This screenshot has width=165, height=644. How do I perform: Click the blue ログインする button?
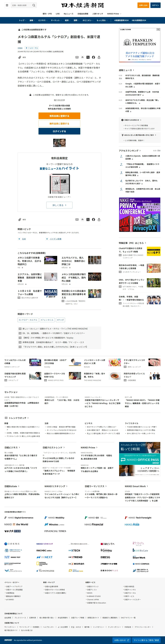coord(59,131)
